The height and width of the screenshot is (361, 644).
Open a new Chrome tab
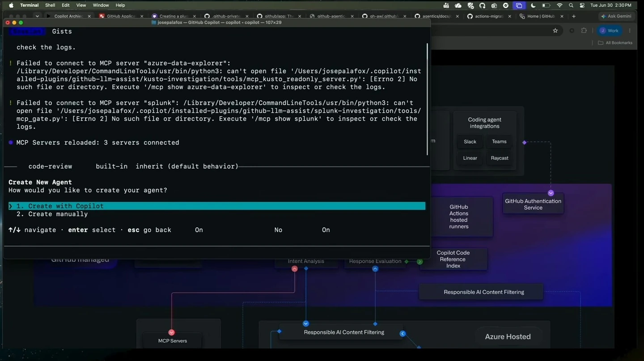click(574, 16)
